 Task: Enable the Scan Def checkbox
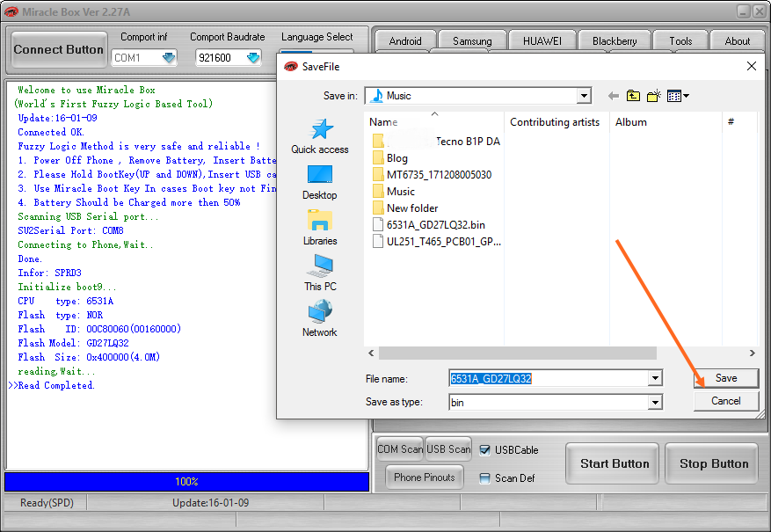point(483,477)
